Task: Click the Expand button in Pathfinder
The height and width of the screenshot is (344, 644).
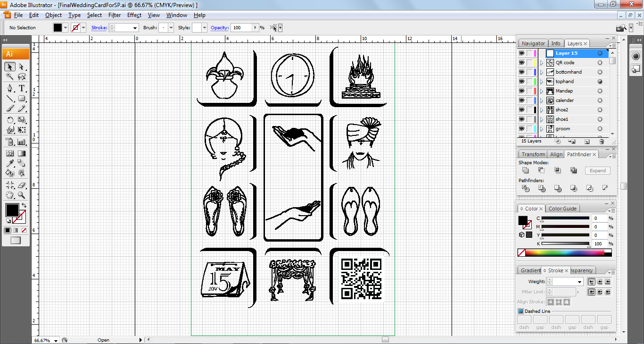Action: [x=597, y=171]
